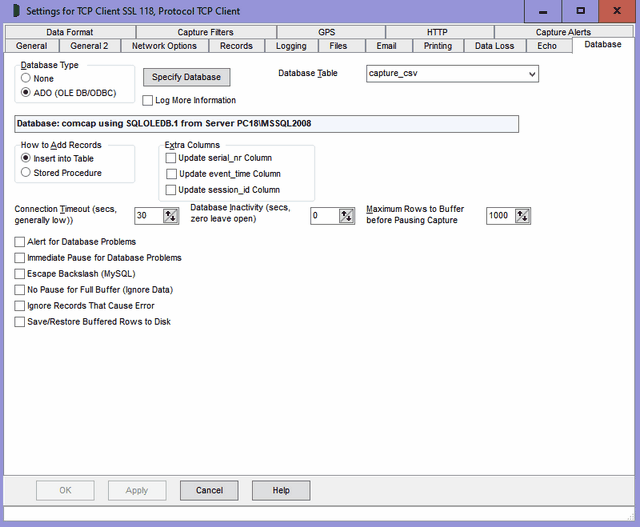Minimize the settings window
640x527 pixels.
(x=543, y=11)
